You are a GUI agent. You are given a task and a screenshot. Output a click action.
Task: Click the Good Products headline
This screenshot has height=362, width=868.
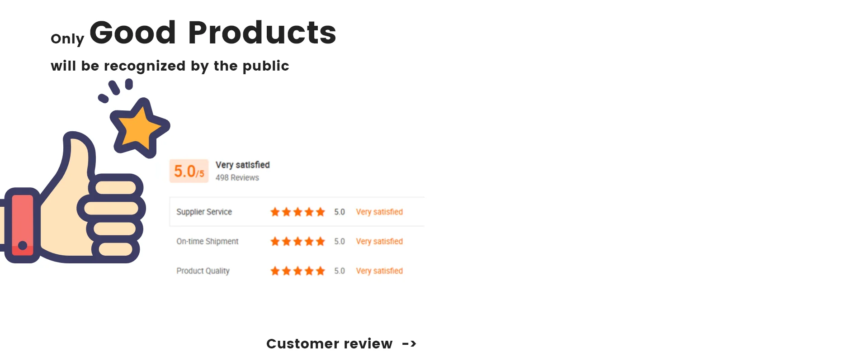[x=213, y=33]
